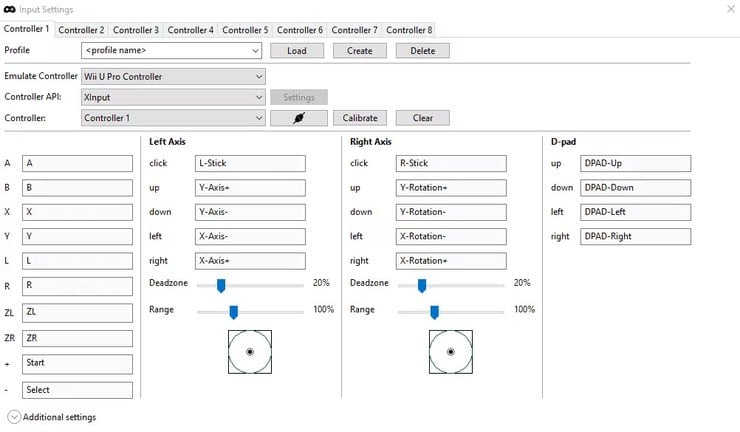Open the Emulate Controller dropdown
Viewport: 740px width, 432px height.
pos(173,76)
